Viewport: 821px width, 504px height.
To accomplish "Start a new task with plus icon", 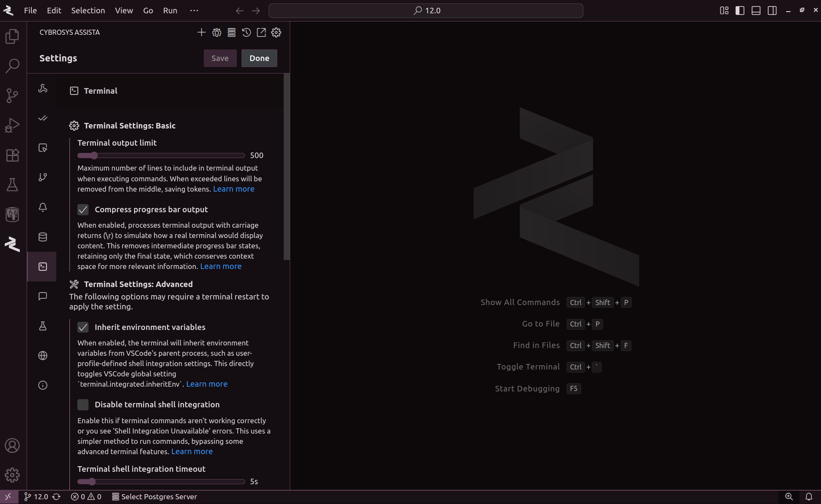I will point(201,32).
